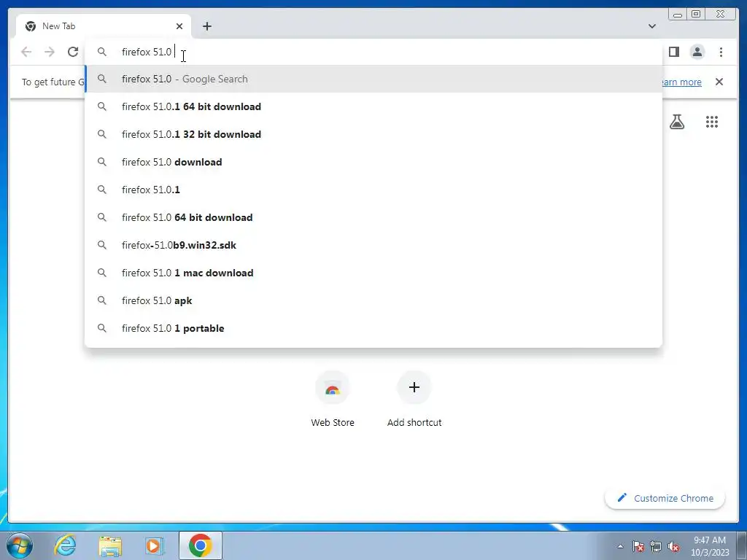Launch Internet Explorer from taskbar
Image resolution: width=747 pixels, height=560 pixels.
pos(65,545)
